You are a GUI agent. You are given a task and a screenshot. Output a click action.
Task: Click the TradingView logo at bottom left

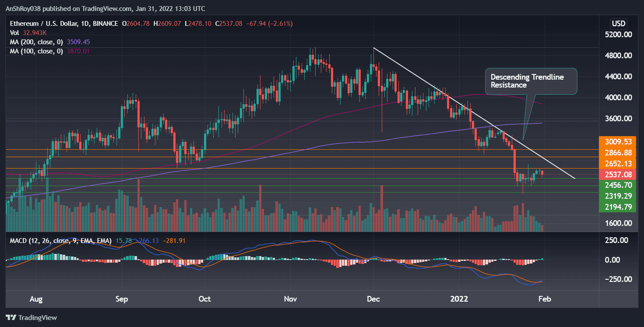[x=32, y=317]
